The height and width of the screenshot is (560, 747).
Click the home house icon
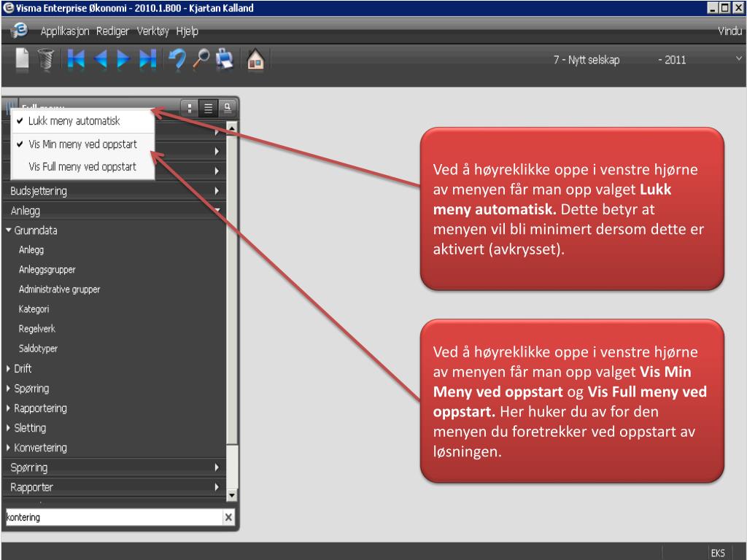[256, 60]
